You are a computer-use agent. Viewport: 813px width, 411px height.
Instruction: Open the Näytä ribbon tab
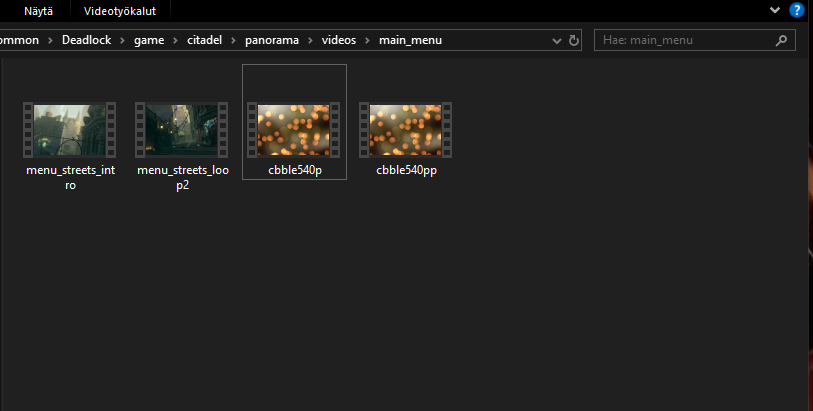[38, 11]
